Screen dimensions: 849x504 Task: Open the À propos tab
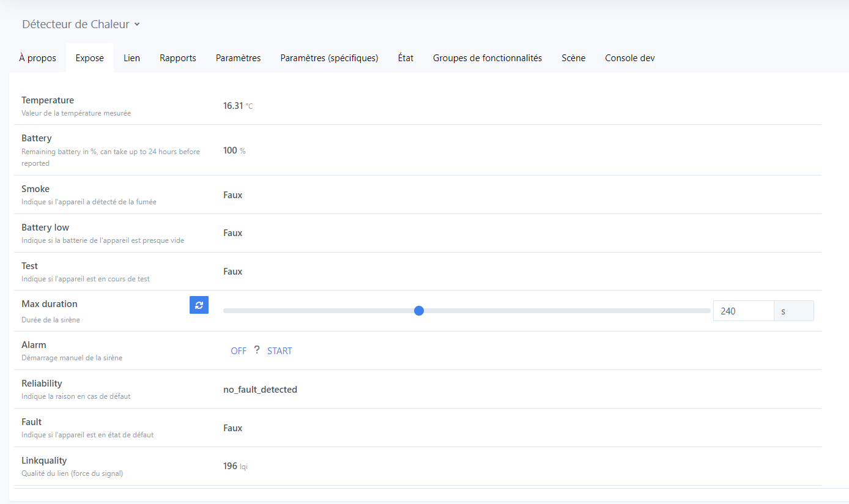coord(37,58)
